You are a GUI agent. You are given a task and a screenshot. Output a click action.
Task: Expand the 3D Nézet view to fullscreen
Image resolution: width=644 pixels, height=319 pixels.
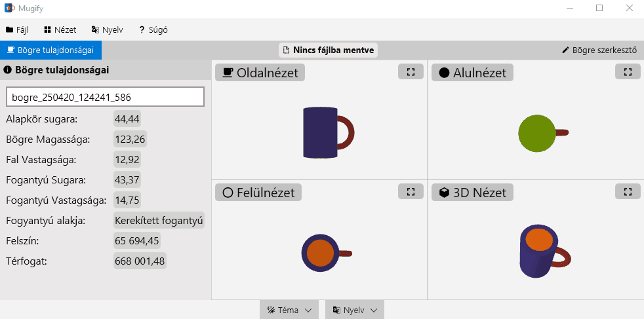pyautogui.click(x=628, y=191)
